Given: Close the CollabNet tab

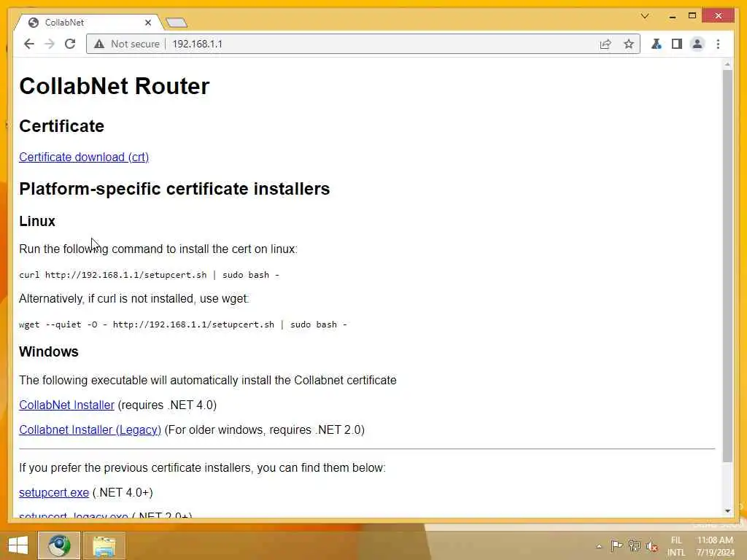Looking at the screenshot, I should click(147, 23).
